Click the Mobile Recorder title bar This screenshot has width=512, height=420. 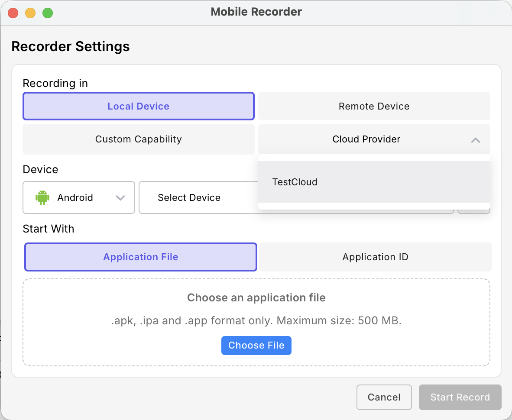(256, 12)
